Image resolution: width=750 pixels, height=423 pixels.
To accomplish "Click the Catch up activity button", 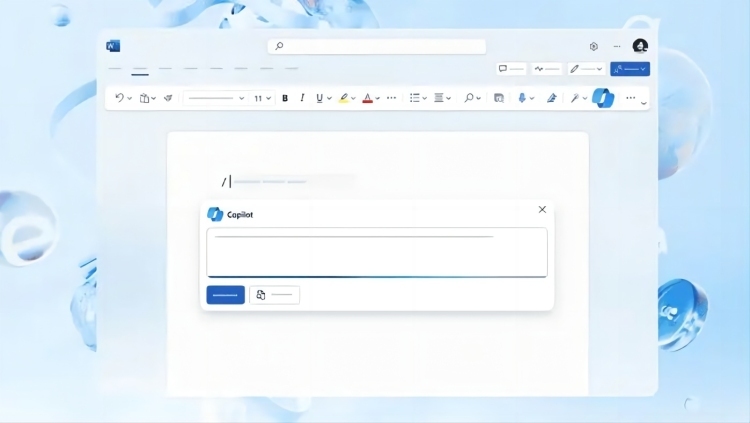I will click(547, 69).
